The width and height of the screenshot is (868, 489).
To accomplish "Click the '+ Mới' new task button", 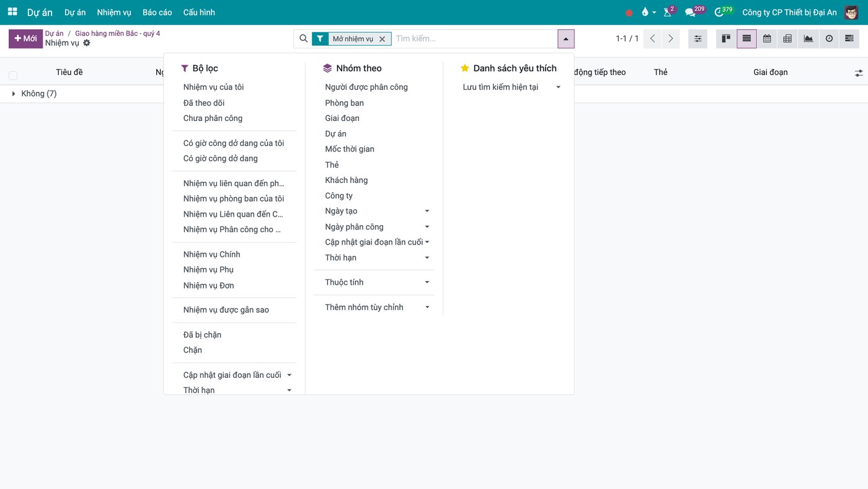I will click(25, 38).
